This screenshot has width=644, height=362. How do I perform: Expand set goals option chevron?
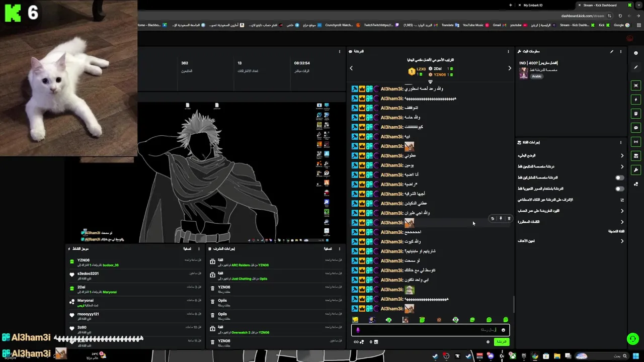(622, 241)
